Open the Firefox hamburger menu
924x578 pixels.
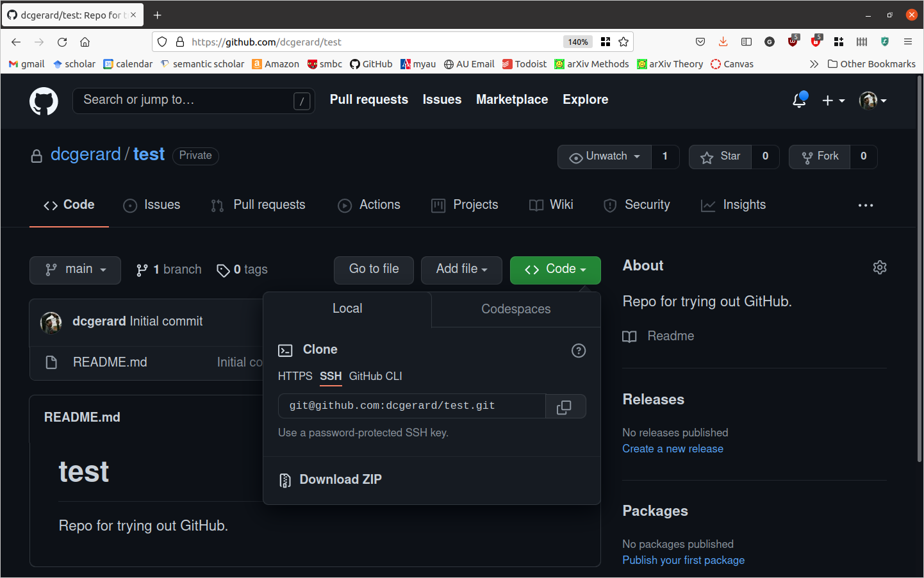coord(908,42)
